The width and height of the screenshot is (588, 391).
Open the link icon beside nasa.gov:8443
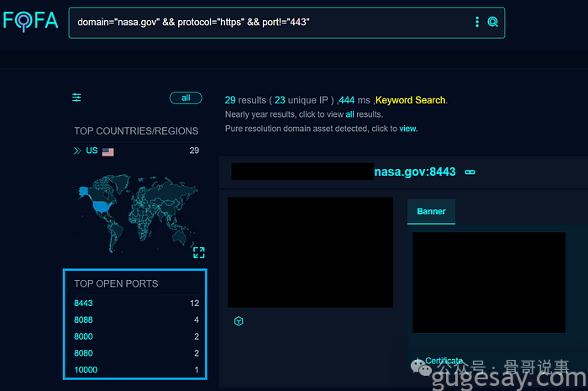(470, 172)
